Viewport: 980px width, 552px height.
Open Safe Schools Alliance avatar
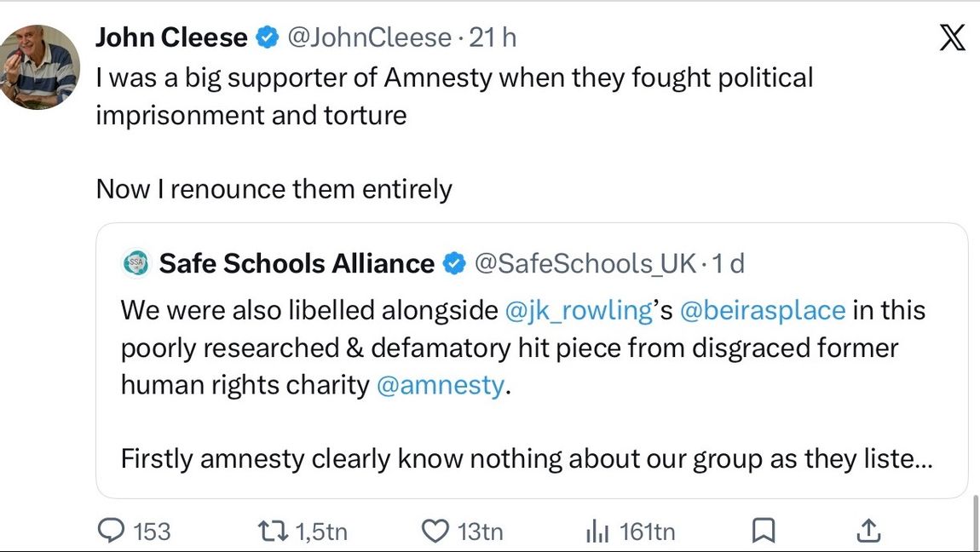135,263
